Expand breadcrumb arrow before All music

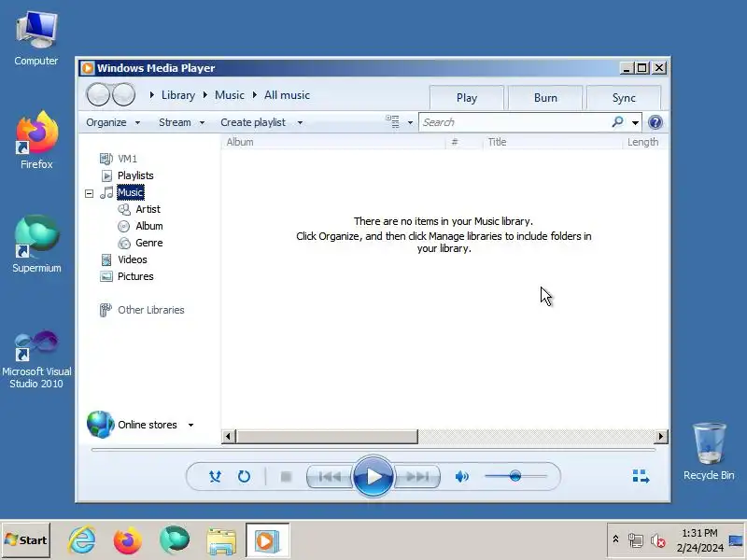(255, 95)
